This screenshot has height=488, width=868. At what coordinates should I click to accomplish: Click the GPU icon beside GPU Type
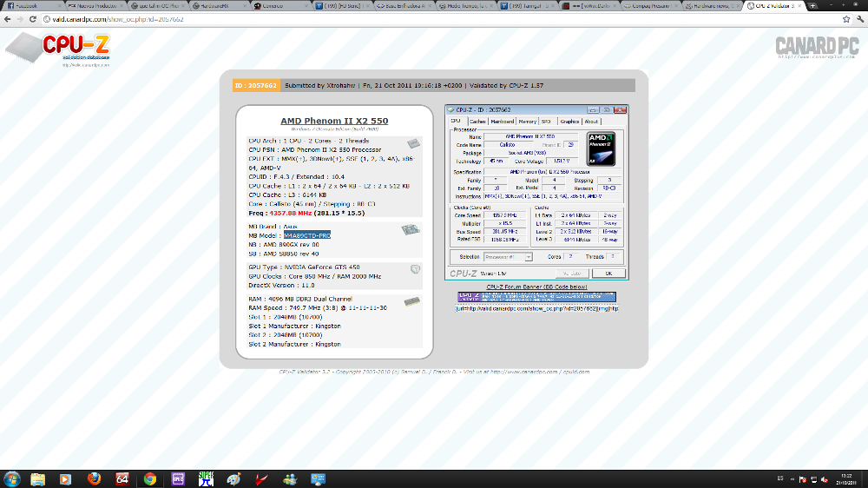(415, 269)
